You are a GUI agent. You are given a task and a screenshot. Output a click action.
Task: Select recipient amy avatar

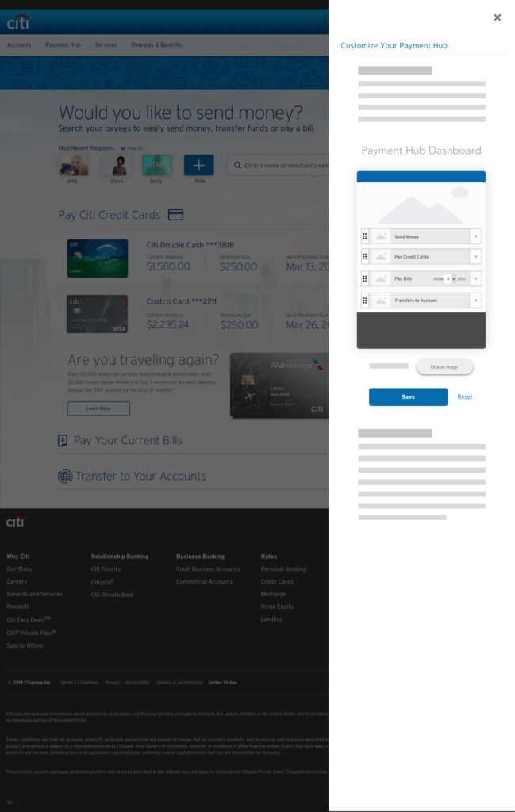tap(73, 166)
